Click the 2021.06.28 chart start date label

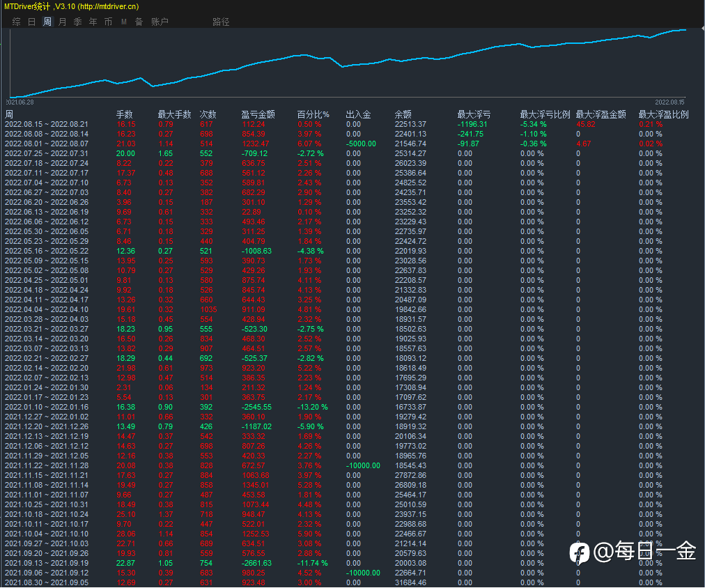click(20, 102)
